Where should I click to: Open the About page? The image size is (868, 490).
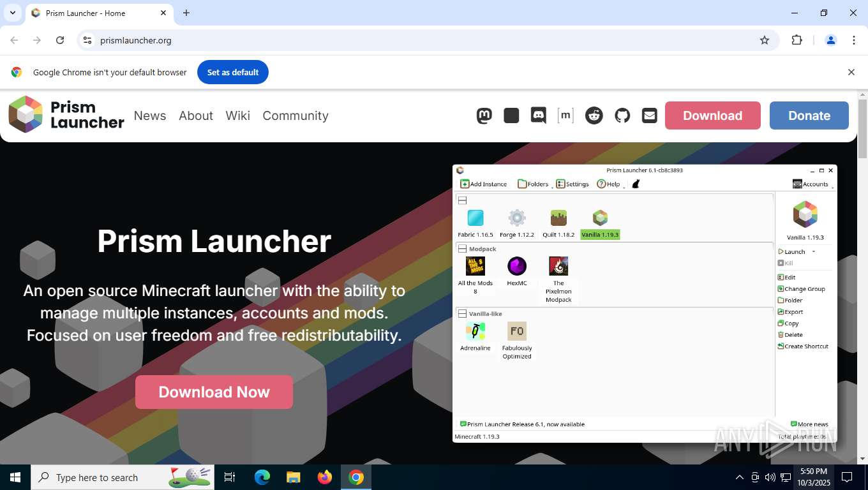click(x=196, y=115)
